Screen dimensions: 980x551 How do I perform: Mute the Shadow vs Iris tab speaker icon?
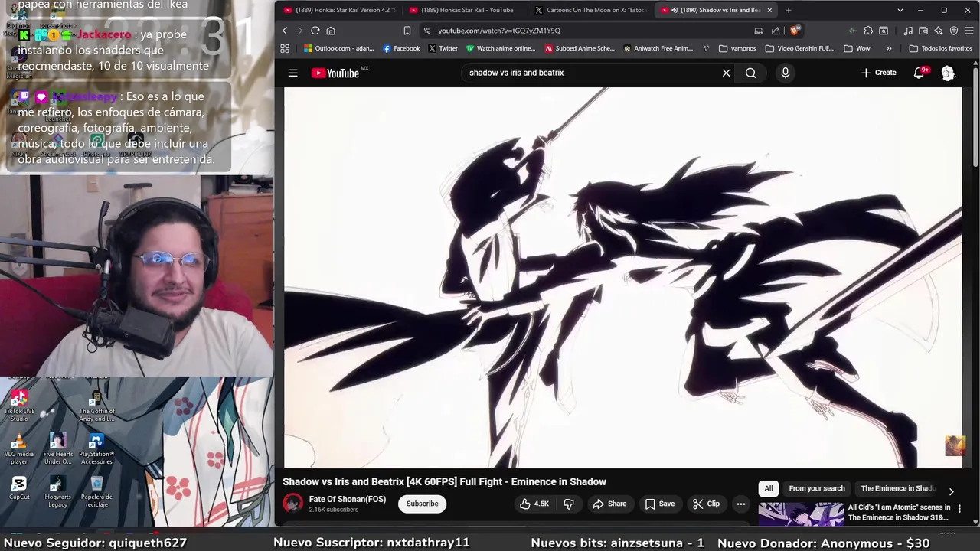click(x=674, y=10)
